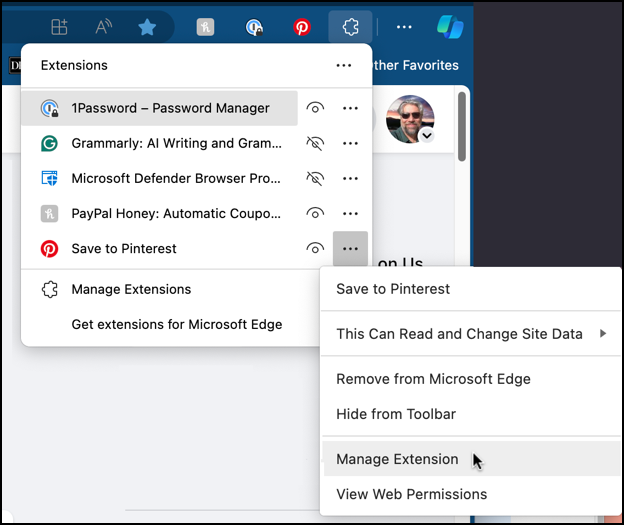
Task: Close more actions for Save to Pinterest
Action: tap(350, 249)
